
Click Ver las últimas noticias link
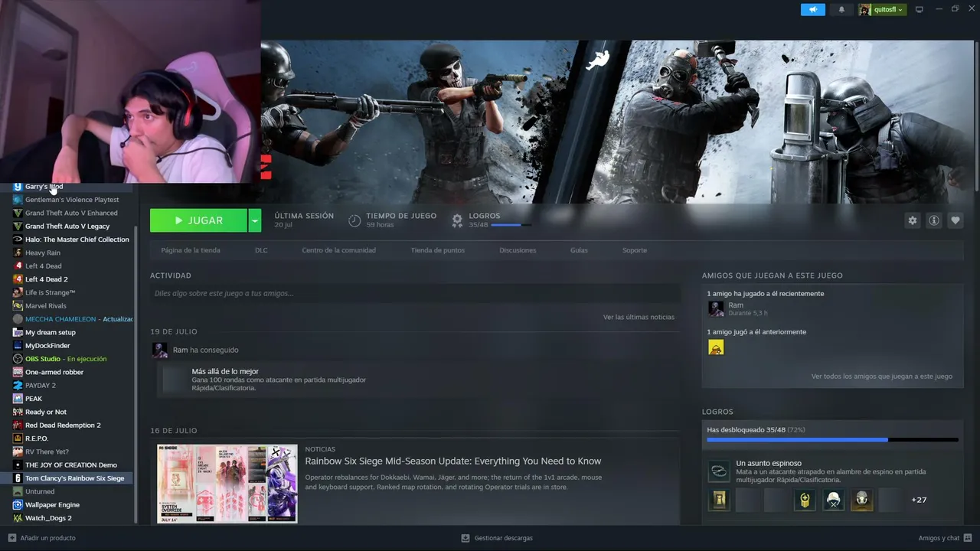pos(639,317)
